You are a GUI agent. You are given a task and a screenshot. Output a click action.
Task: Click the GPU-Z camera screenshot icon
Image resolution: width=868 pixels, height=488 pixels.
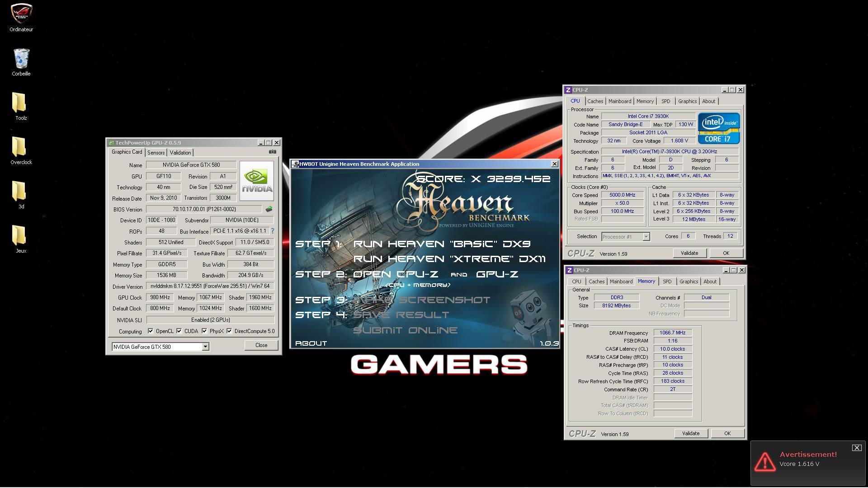[x=272, y=152]
